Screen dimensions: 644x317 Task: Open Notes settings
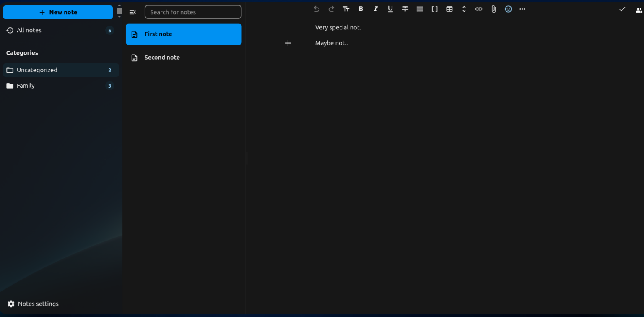tap(33, 304)
